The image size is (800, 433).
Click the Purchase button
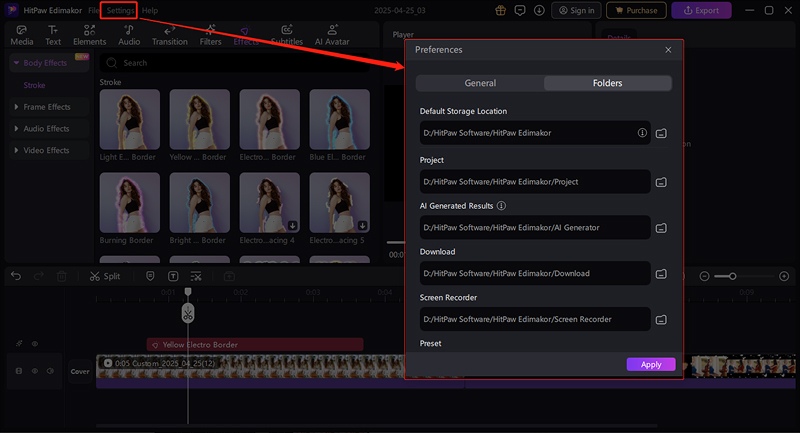(636, 10)
